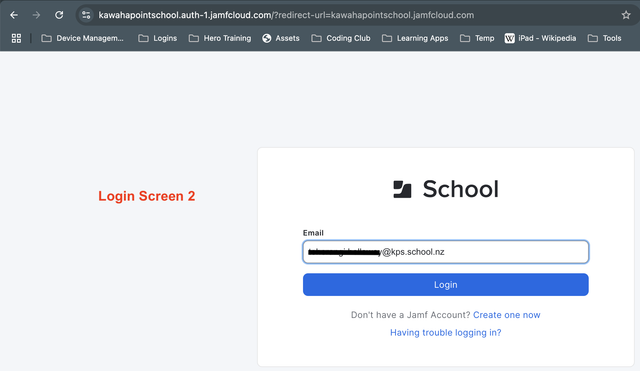This screenshot has height=371, width=640.
Task: Open the Tools bookmark folder
Action: (x=604, y=38)
